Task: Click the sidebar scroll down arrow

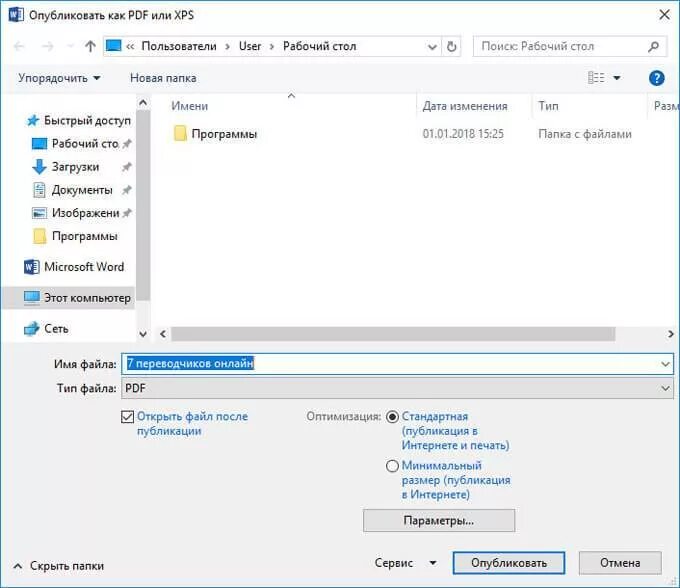Action: [x=143, y=334]
